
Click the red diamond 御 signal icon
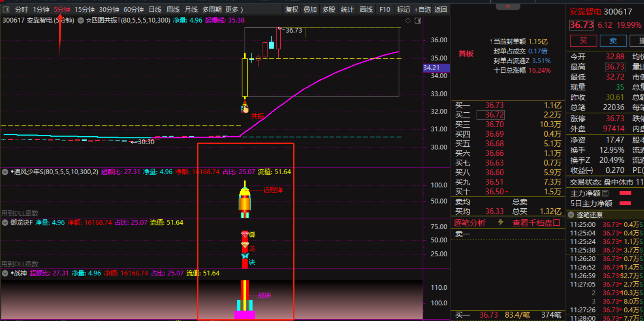click(x=245, y=234)
